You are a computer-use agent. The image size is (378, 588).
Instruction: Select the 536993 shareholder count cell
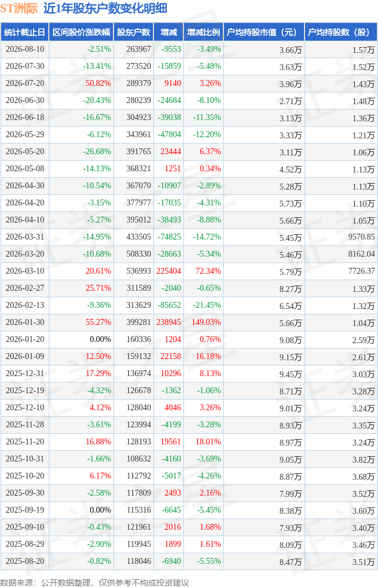point(139,271)
